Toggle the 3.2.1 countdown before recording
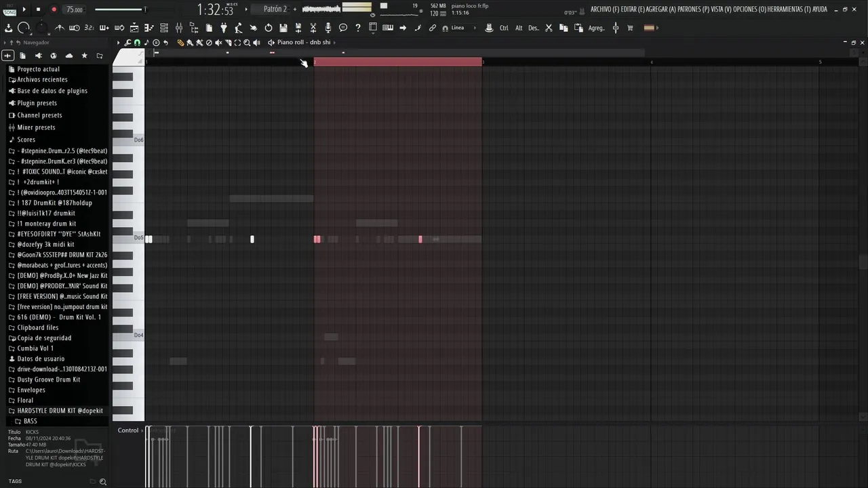The width and height of the screenshot is (868, 488). pos(89,28)
